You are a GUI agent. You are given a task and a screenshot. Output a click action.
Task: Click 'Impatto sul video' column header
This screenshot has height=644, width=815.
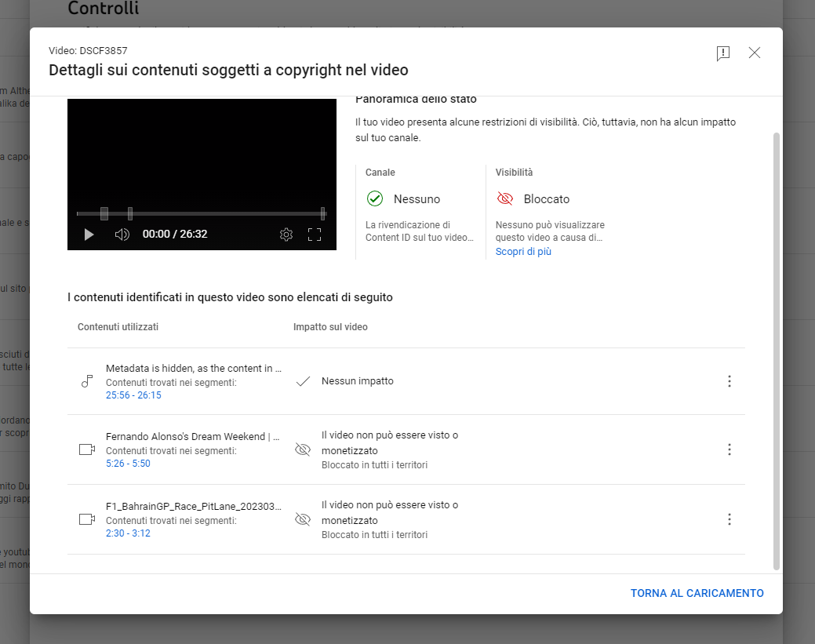pos(330,327)
